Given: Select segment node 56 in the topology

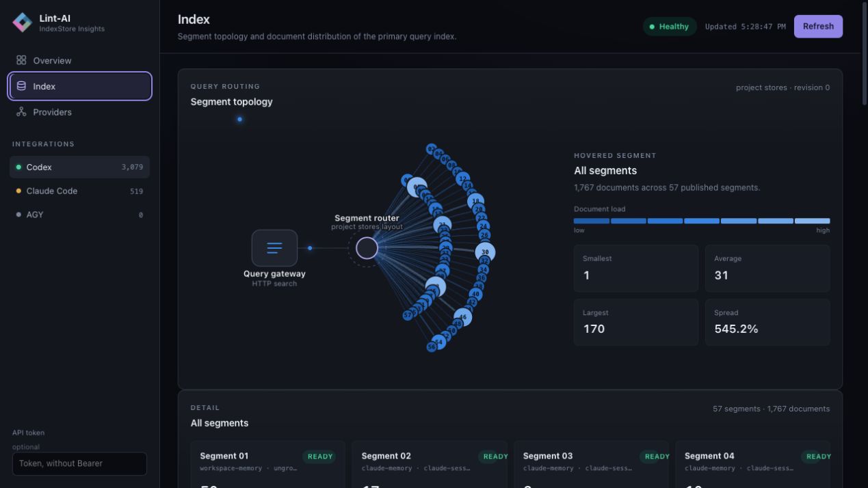Looking at the screenshot, I should [x=432, y=347].
